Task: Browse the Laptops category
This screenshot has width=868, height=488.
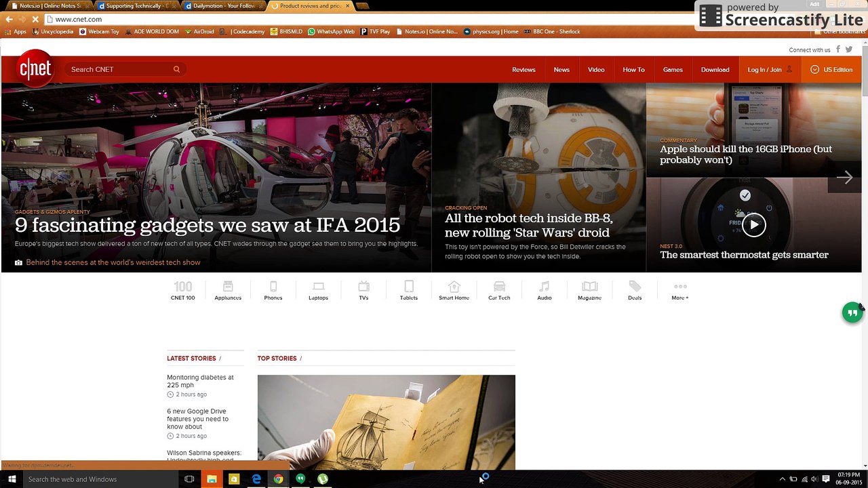Action: (x=318, y=291)
